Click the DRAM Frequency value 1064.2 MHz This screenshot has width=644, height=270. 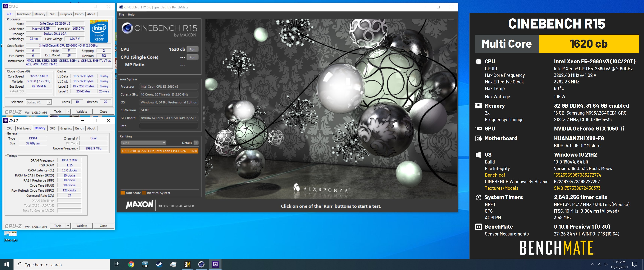coord(69,160)
